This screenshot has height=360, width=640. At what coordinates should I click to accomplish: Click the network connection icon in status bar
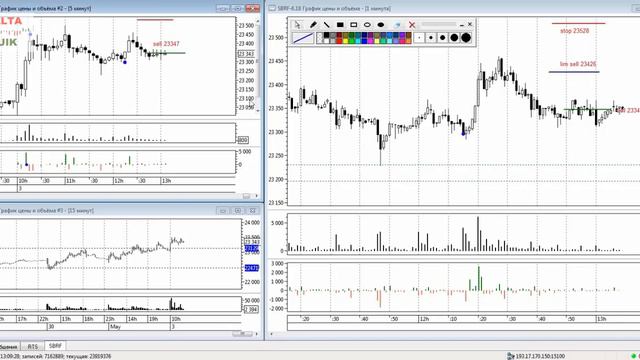510,356
